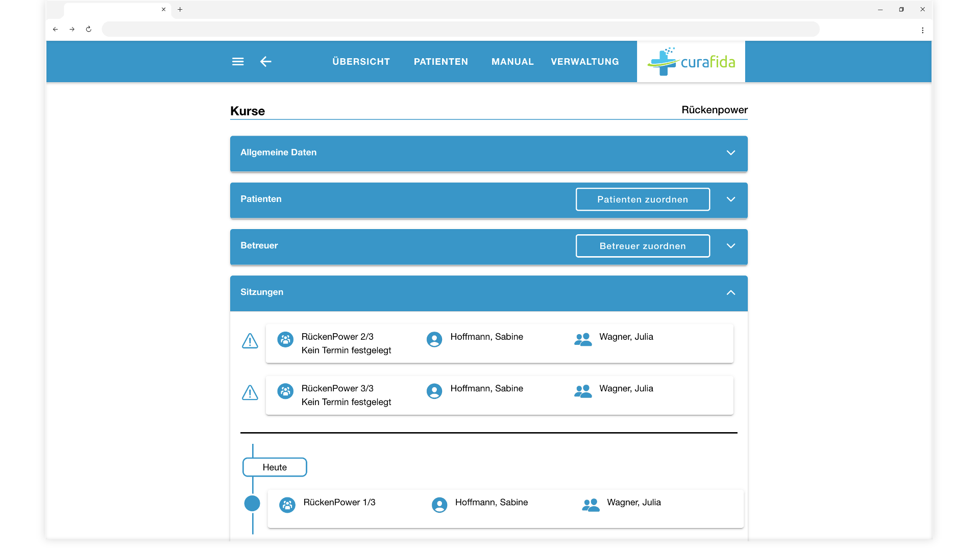Open the PATIENTEN menu

441,62
